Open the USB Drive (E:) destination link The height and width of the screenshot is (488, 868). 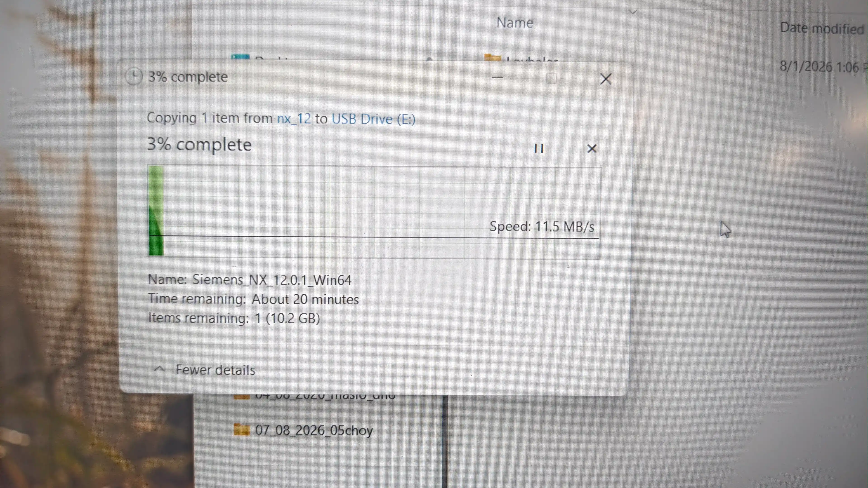coord(374,119)
